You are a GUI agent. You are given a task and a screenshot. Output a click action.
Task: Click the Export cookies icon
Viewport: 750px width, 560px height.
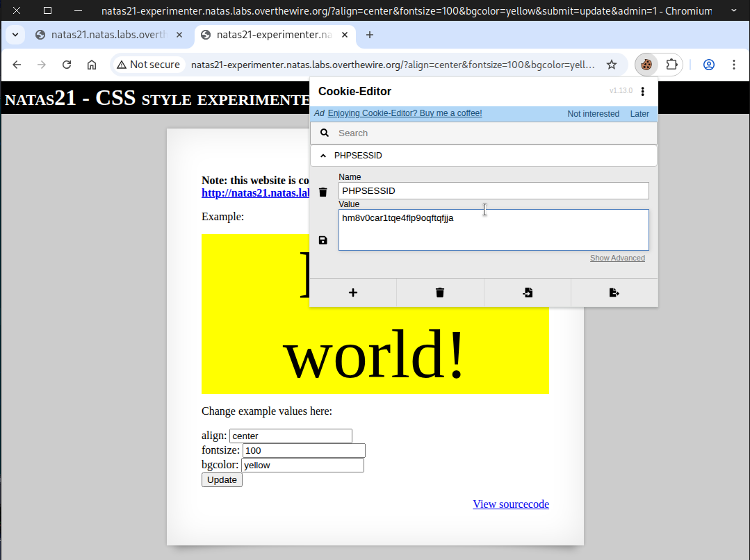(614, 293)
